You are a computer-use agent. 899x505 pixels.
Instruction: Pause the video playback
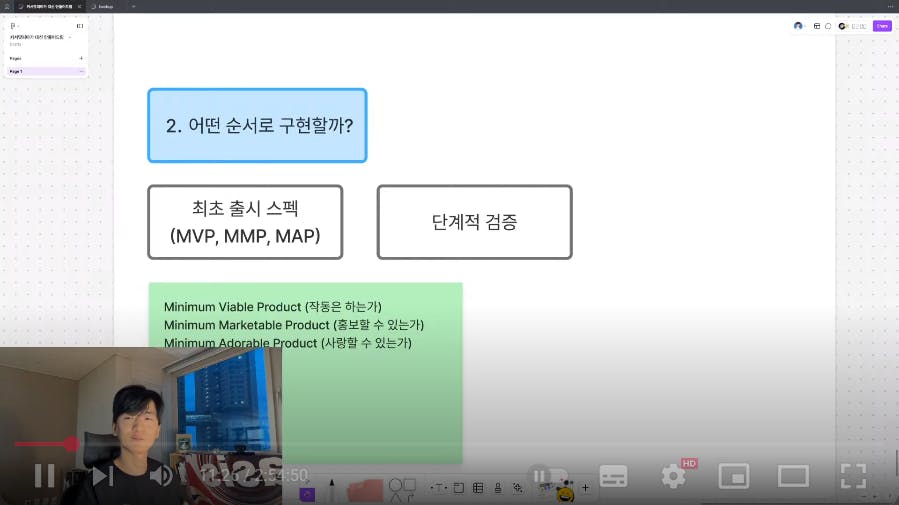pos(44,476)
